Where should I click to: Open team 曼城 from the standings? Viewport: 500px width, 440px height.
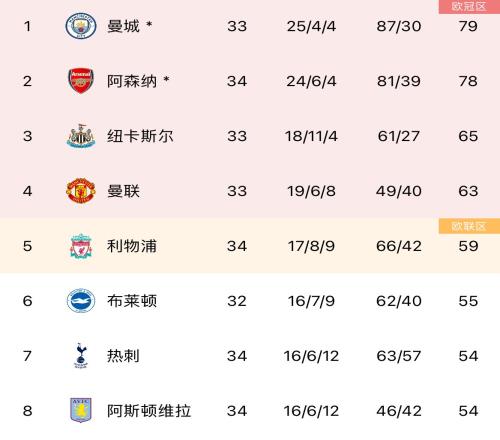(123, 26)
